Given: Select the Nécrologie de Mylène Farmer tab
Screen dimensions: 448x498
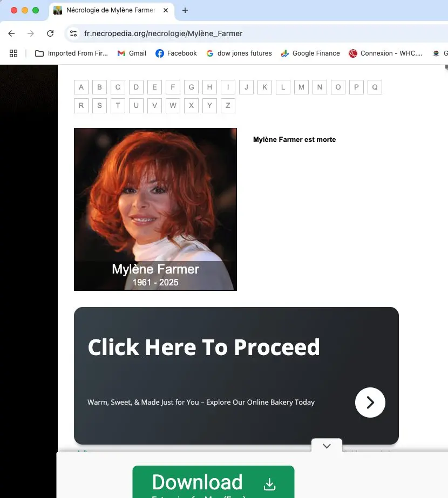Looking at the screenshot, I should (108, 10).
